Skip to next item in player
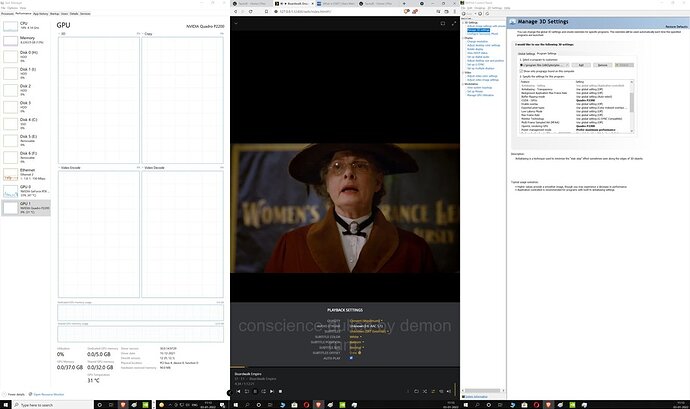This screenshot has height=409, width=690. (272, 391)
